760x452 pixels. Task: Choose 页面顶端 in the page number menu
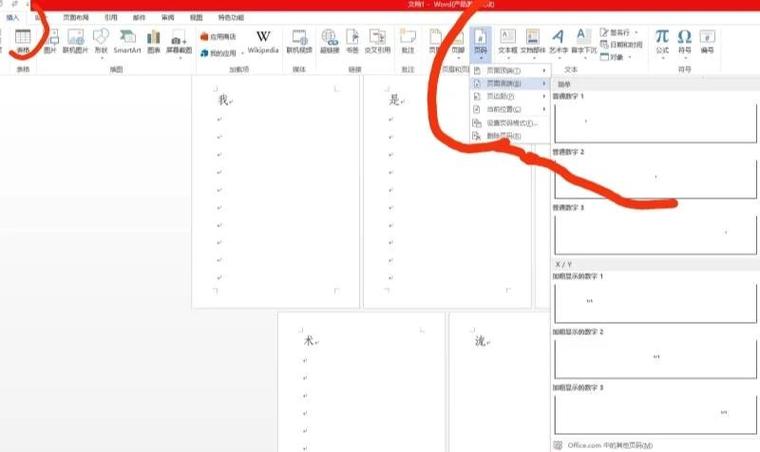(x=510, y=71)
